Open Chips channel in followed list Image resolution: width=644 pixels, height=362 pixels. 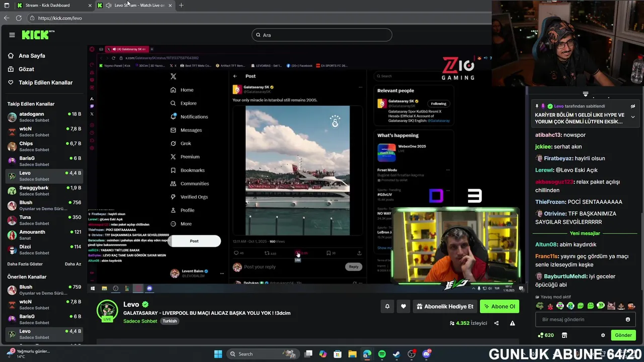(x=44, y=146)
